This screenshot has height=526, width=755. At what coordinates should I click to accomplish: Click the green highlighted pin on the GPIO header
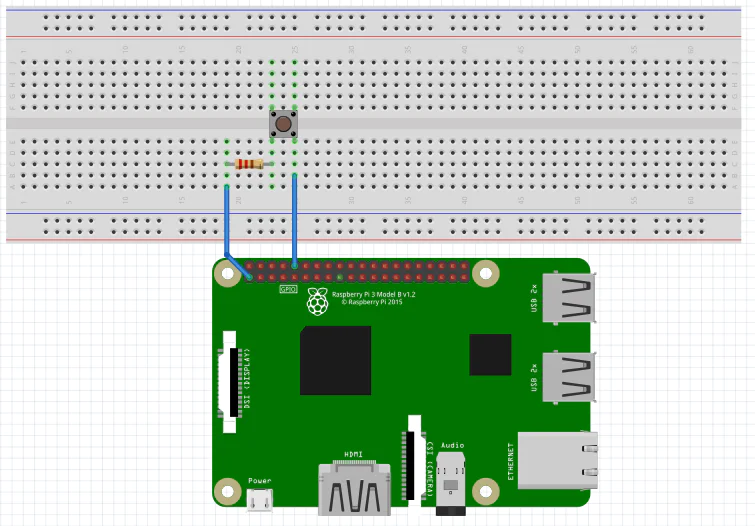click(x=340, y=277)
